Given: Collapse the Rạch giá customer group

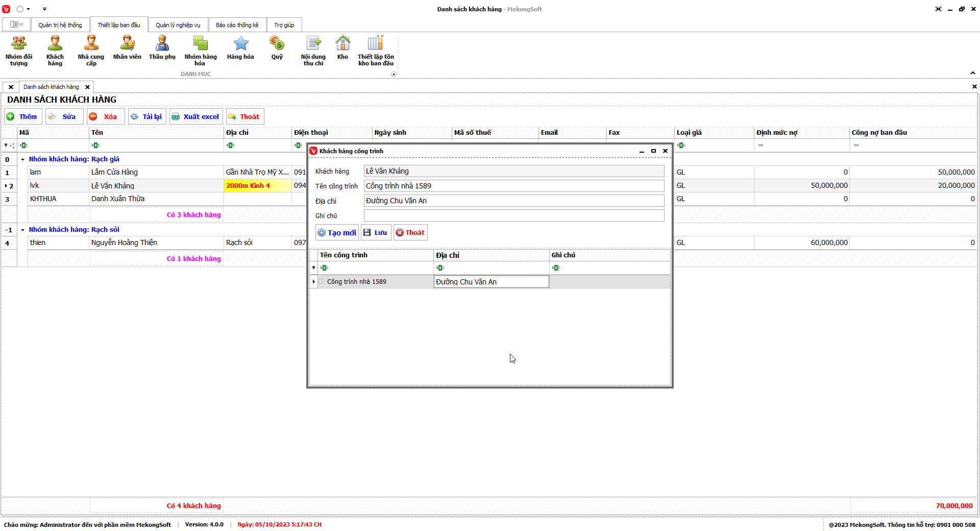Looking at the screenshot, I should tap(22, 159).
